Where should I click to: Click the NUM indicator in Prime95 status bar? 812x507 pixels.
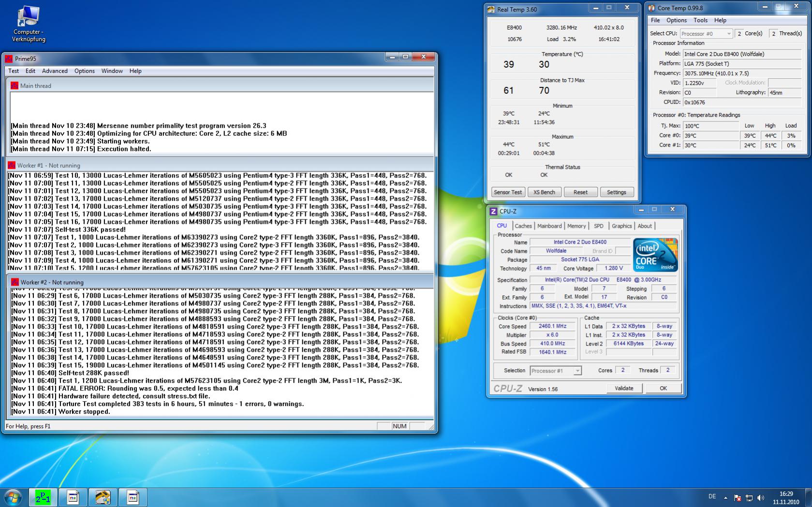click(399, 426)
